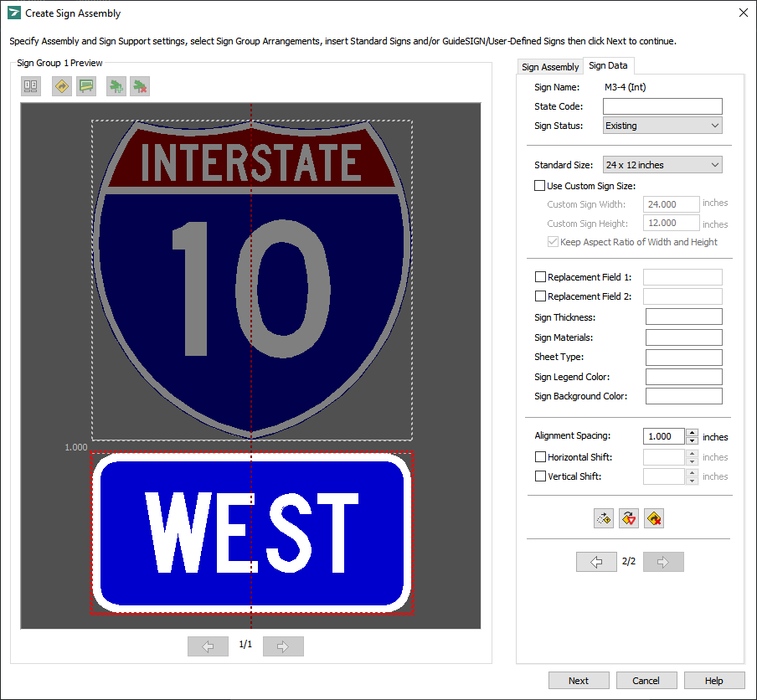Click the Vertical Shift down arrow
Image resolution: width=757 pixels, height=700 pixels.
coord(693,481)
